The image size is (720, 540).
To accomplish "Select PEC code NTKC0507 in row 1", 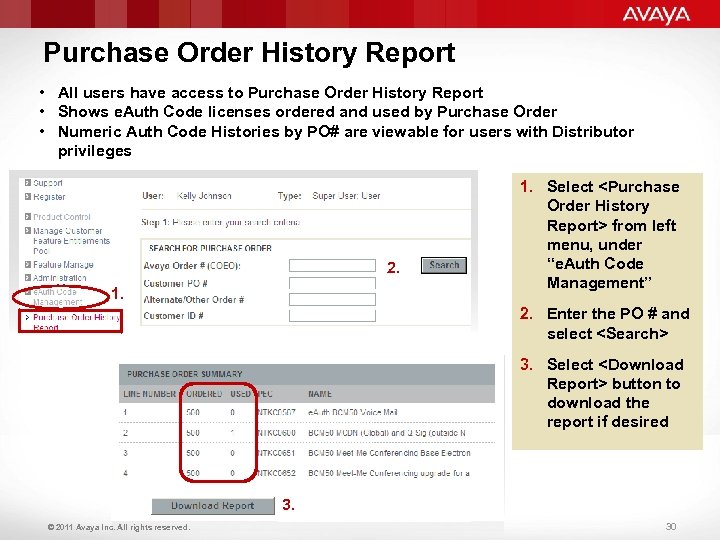I will click(x=276, y=412).
